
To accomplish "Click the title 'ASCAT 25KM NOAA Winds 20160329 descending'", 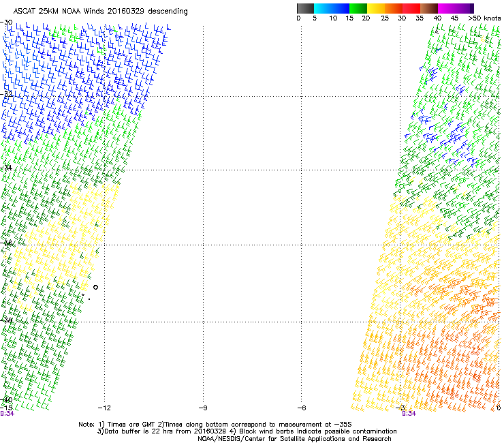I will (x=100, y=12).
